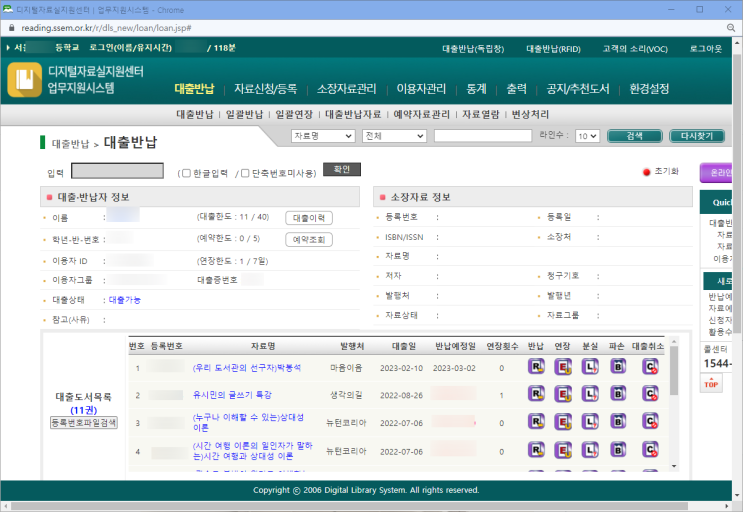Screen dimensions: 743x512
Task: Open the 라인수 line count dropdown
Action: [x=587, y=136]
